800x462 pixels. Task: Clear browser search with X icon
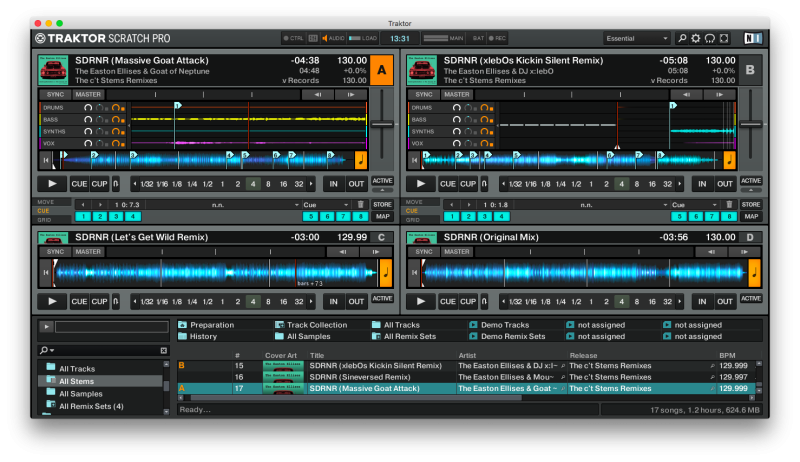tap(163, 350)
